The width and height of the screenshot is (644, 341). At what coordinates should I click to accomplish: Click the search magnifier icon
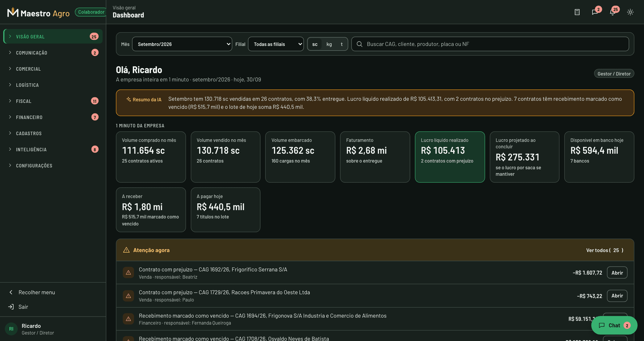click(360, 44)
